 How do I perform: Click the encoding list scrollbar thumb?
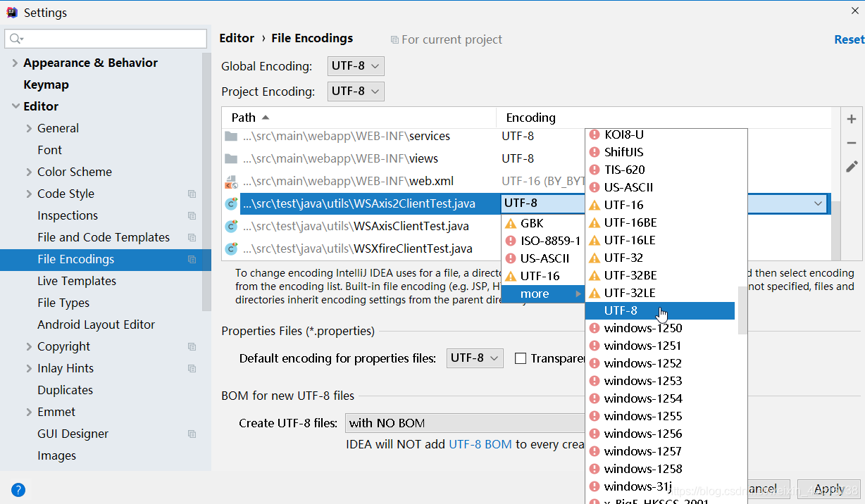pos(741,310)
